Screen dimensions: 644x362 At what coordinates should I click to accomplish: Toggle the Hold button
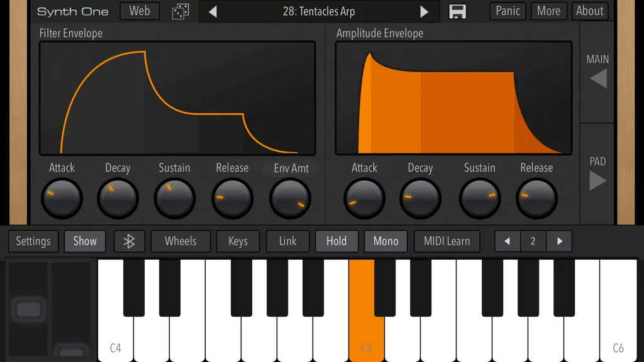[x=336, y=241]
